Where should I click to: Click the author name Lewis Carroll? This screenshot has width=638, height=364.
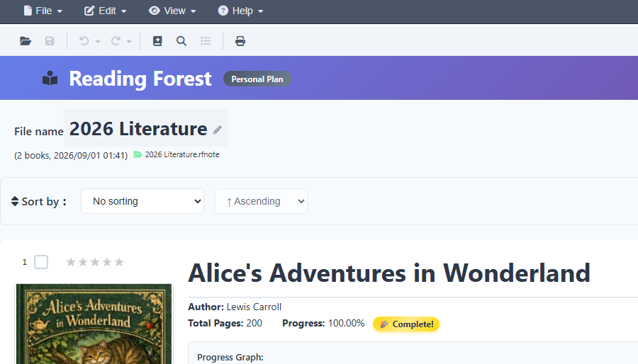tap(254, 307)
